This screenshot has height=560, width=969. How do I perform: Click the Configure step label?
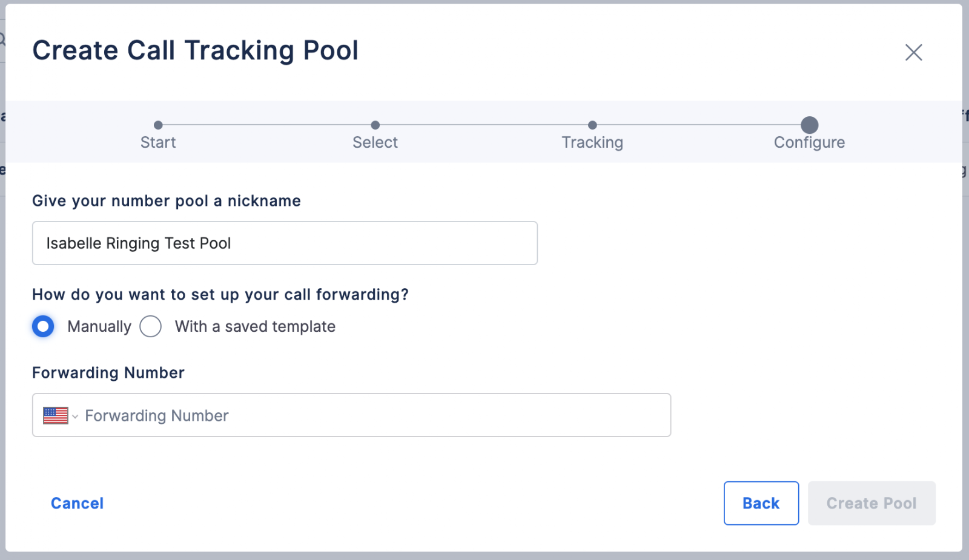(x=809, y=142)
